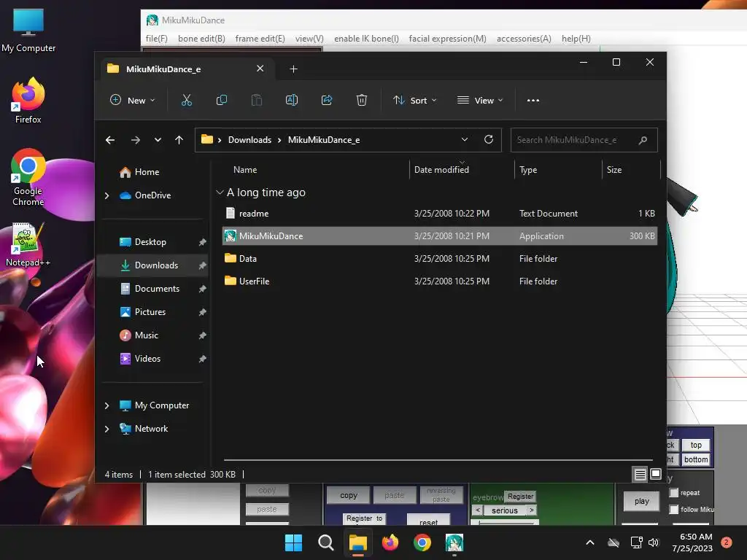This screenshot has height=560, width=747.
Task: Click the Chrome icon on the taskbar
Action: coord(422,542)
